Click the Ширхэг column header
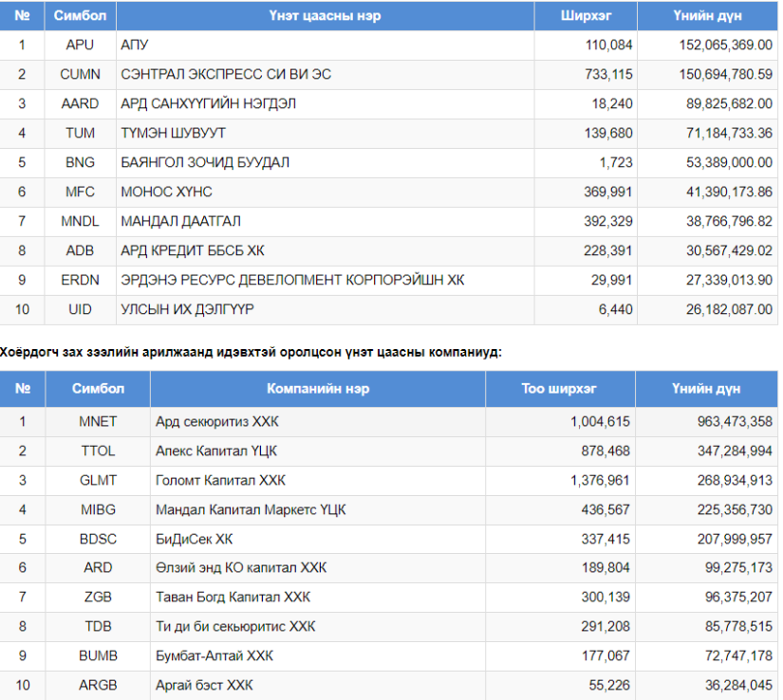This screenshot has height=700, width=783. [x=586, y=16]
